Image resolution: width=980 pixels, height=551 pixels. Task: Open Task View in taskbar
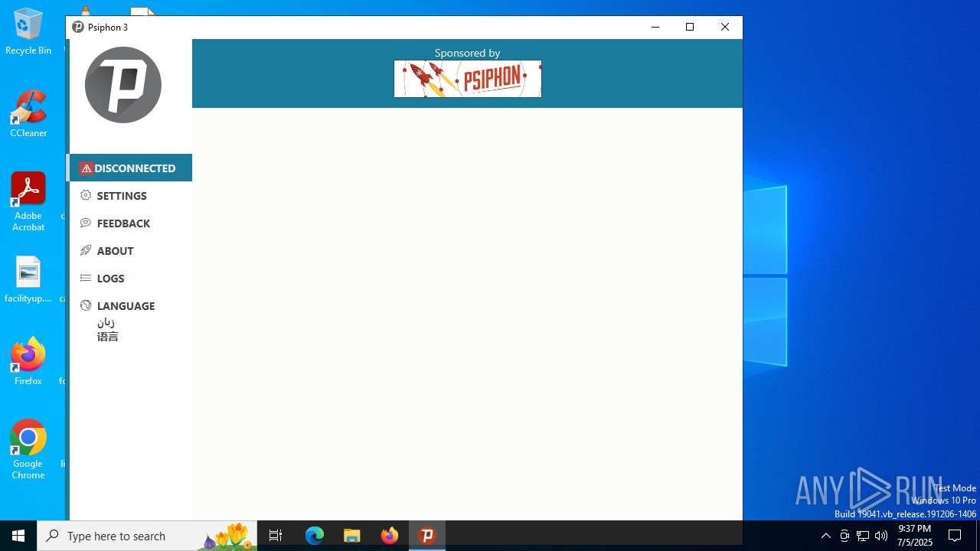tap(276, 536)
